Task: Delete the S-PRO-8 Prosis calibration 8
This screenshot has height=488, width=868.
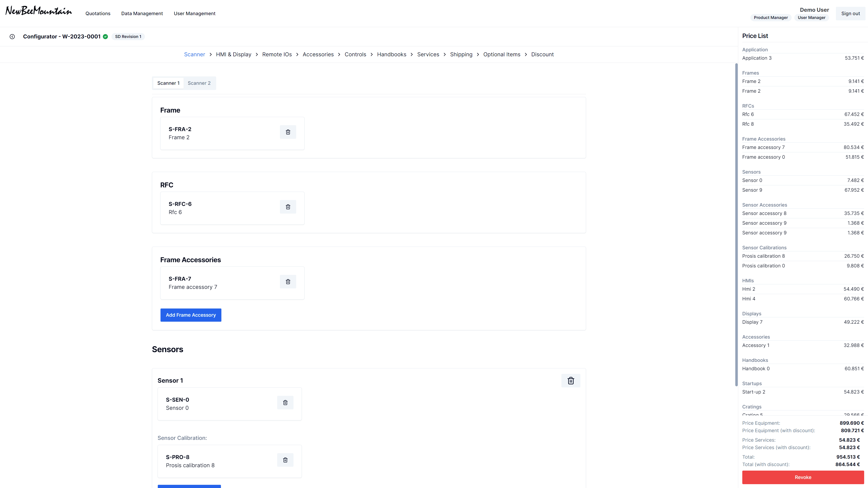Action: click(x=285, y=460)
